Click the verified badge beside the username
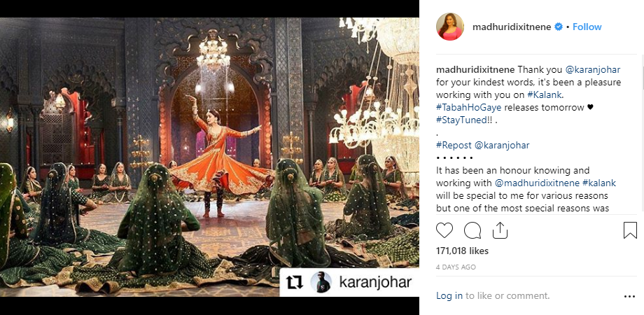This screenshot has height=315, width=644. coord(559,27)
